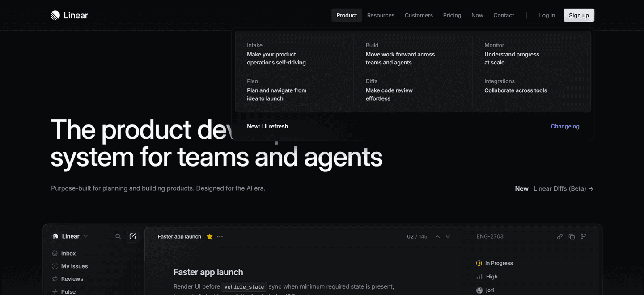Go to next issue with down chevron
Viewport: 644px width, 295px height.
point(448,237)
